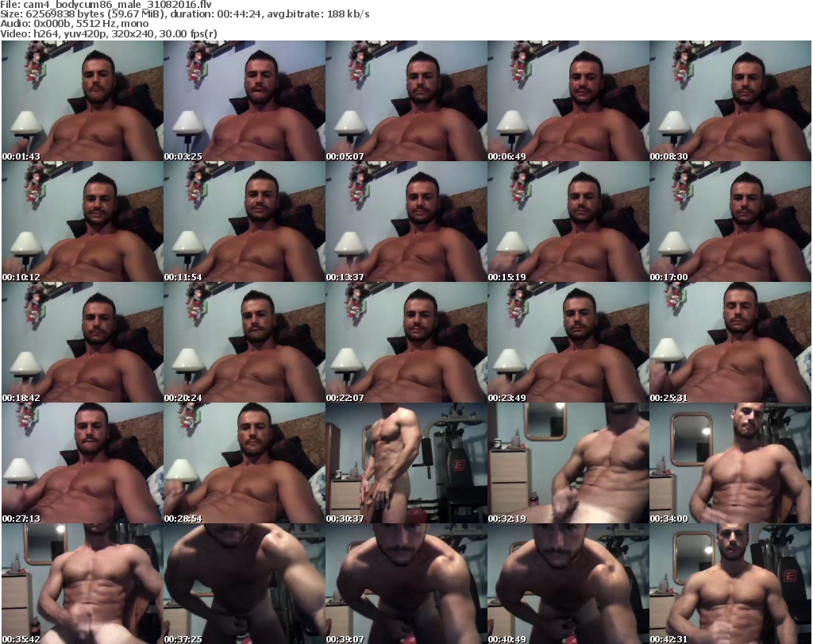
Task: Click the frame labeled 00:13:37
Action: [x=406, y=222]
